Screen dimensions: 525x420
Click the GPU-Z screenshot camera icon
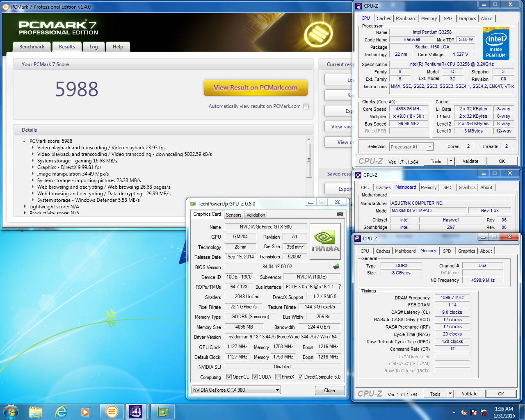[x=340, y=214]
